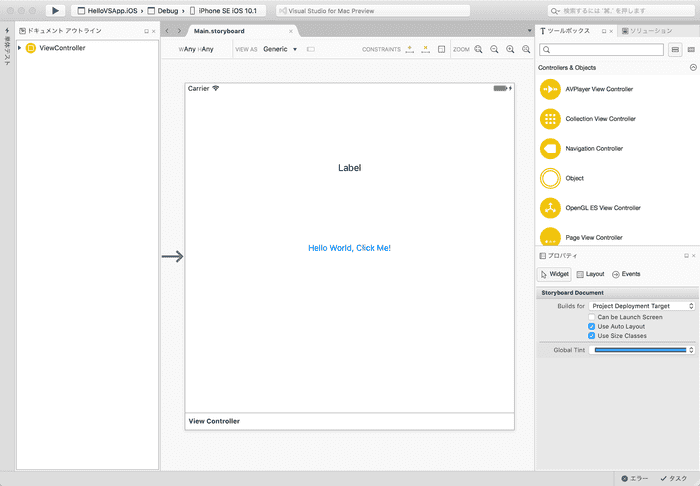
Task: Switch to the Layout tab
Action: coord(590,274)
